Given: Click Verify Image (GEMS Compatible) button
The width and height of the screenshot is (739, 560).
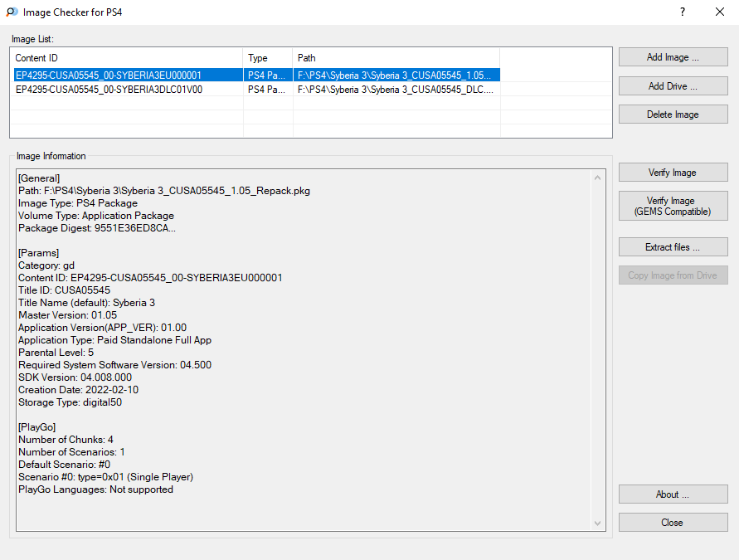Looking at the screenshot, I should (x=673, y=206).
